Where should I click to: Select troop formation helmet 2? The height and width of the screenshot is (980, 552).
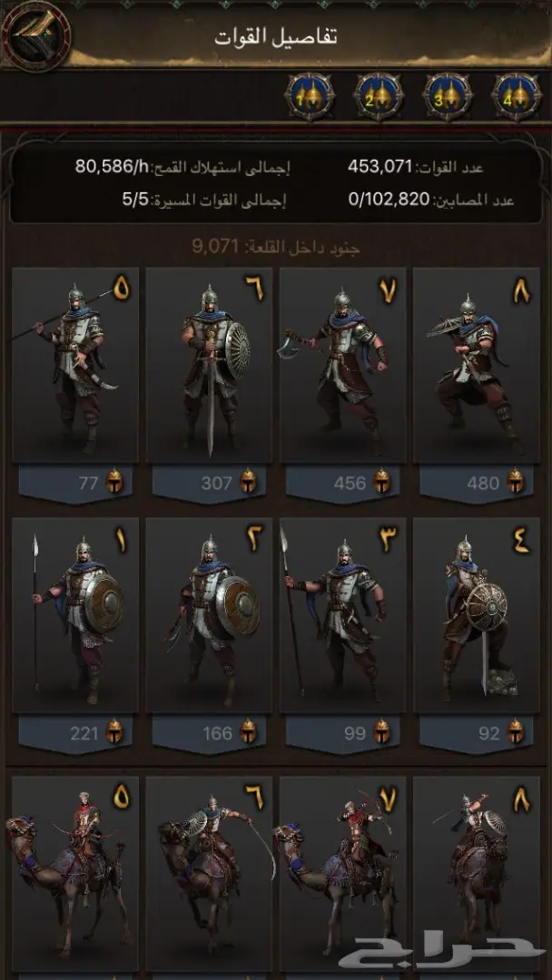(x=379, y=97)
